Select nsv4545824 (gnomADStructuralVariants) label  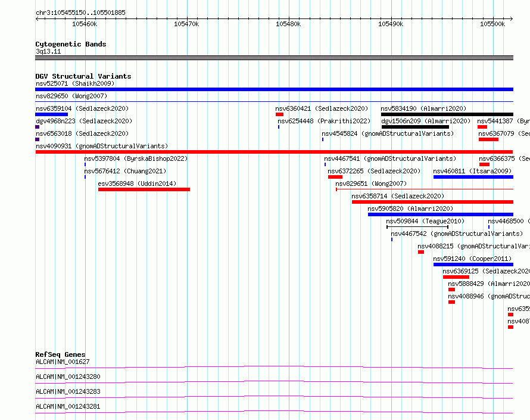pos(388,133)
